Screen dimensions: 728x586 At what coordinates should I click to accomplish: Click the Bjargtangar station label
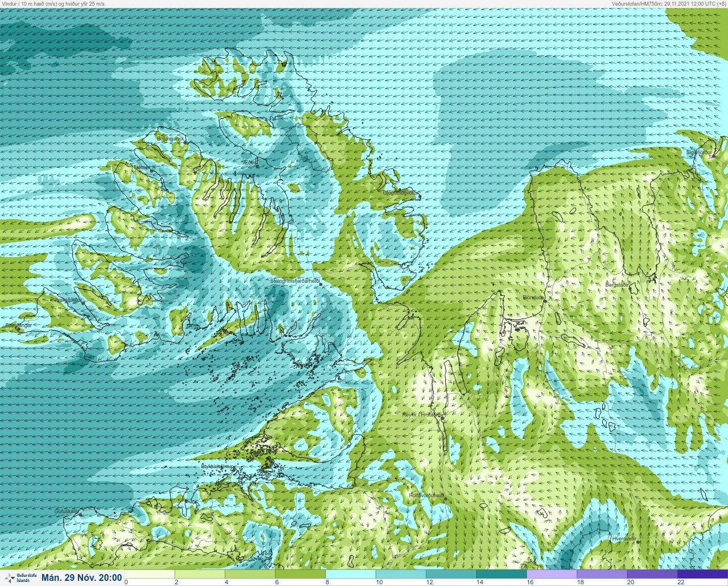pyautogui.click(x=18, y=325)
